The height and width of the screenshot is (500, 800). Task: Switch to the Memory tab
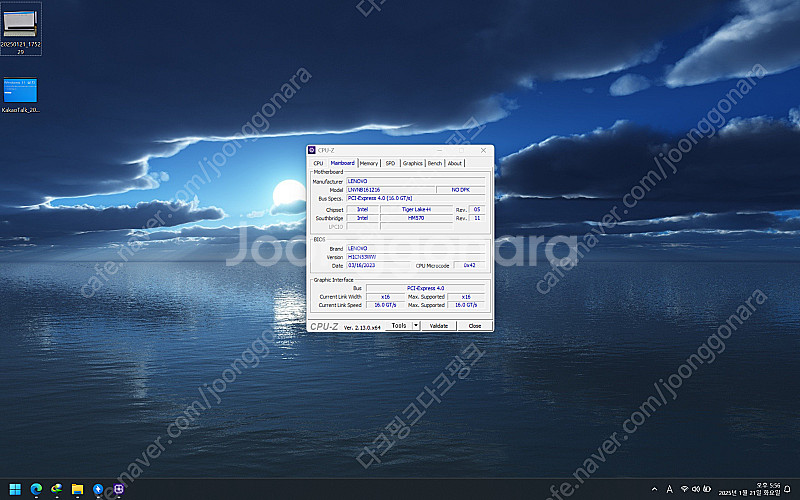[x=369, y=163]
